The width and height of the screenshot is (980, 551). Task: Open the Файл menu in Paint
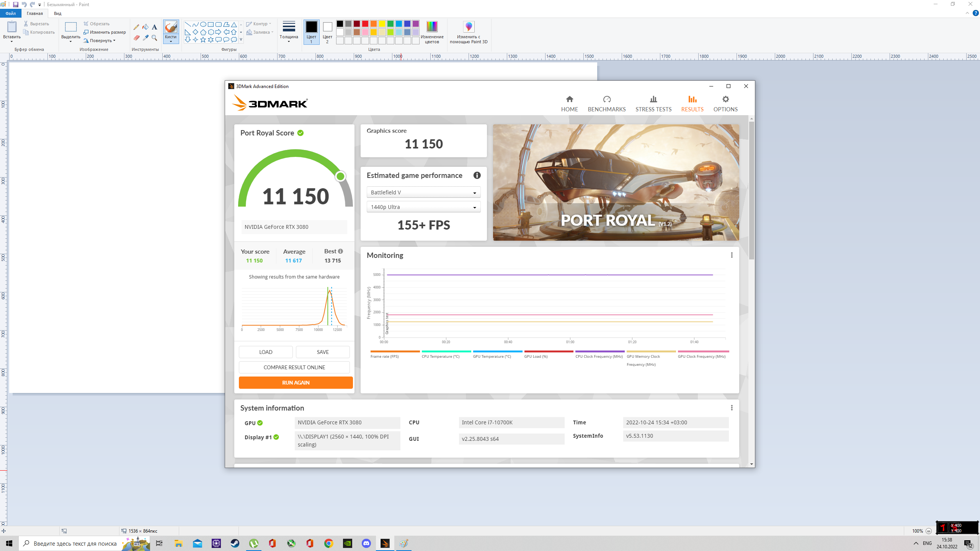pos(10,13)
